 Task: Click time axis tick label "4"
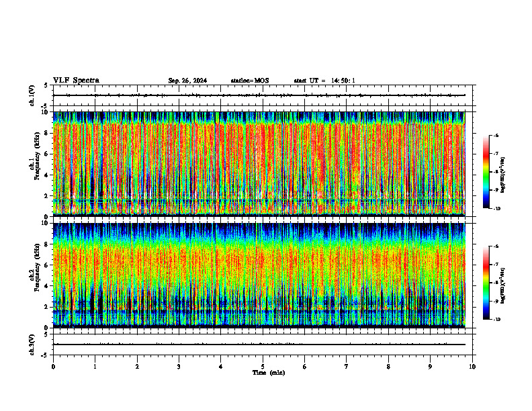tap(221, 367)
